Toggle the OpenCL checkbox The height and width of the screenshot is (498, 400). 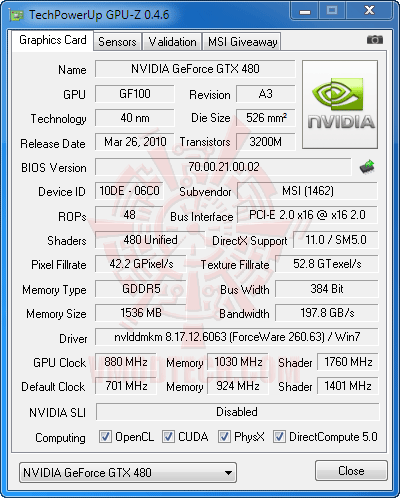pyautogui.click(x=105, y=437)
